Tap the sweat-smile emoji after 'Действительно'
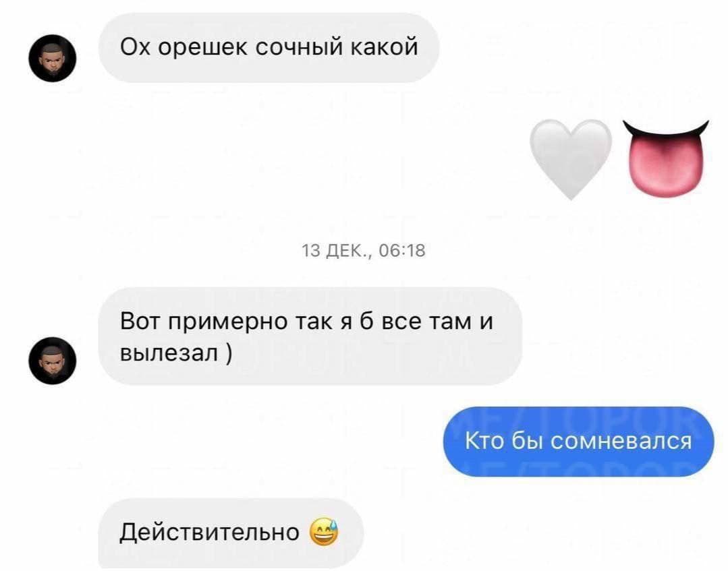Image resolution: width=728 pixels, height=571 pixels. 325,532
